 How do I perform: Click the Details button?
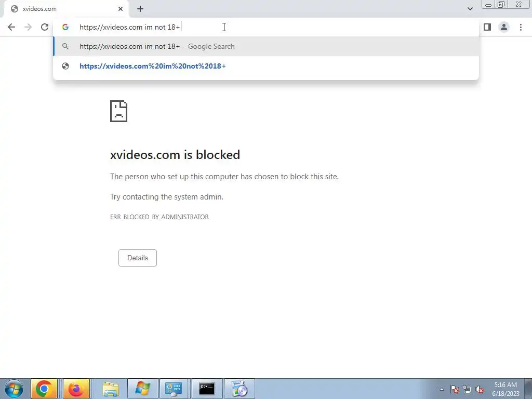[137, 258]
